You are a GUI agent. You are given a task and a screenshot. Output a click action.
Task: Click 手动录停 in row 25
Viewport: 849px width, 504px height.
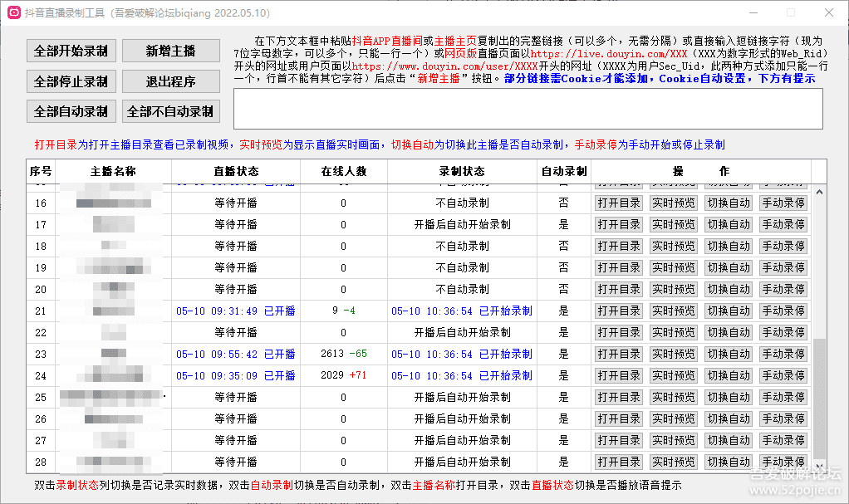[783, 398]
